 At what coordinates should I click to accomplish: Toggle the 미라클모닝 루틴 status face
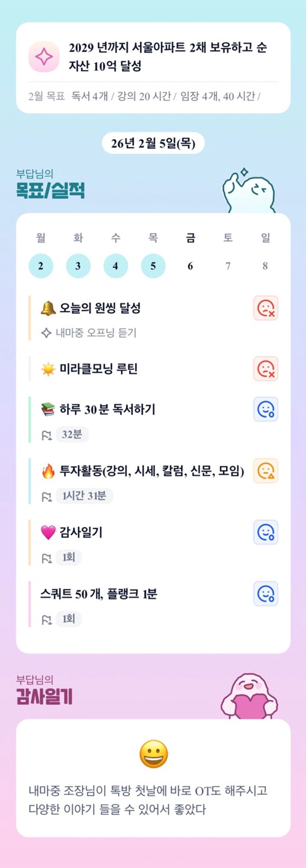coord(265,369)
